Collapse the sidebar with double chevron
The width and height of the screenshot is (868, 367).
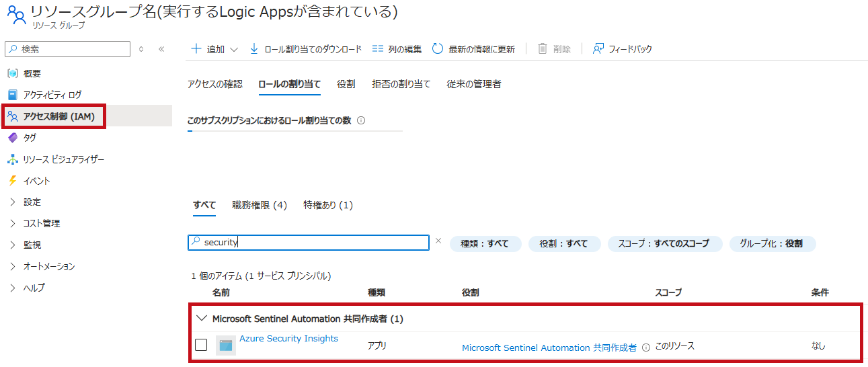pyautogui.click(x=161, y=49)
